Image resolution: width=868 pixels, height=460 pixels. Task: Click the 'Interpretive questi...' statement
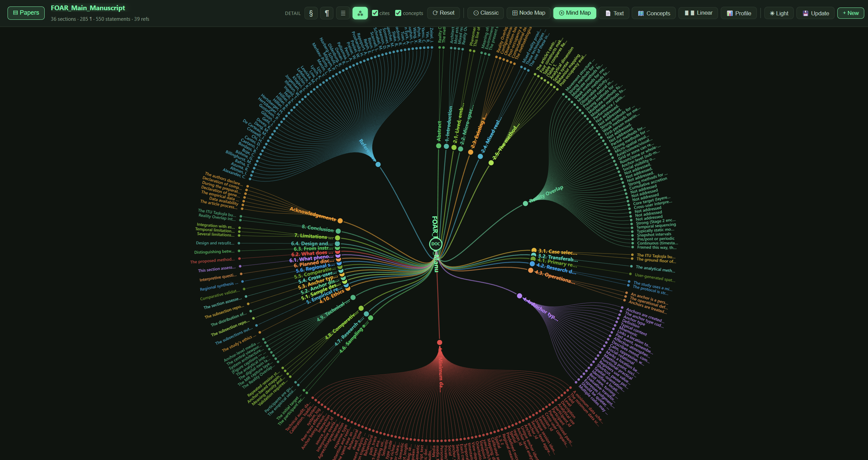(x=218, y=277)
